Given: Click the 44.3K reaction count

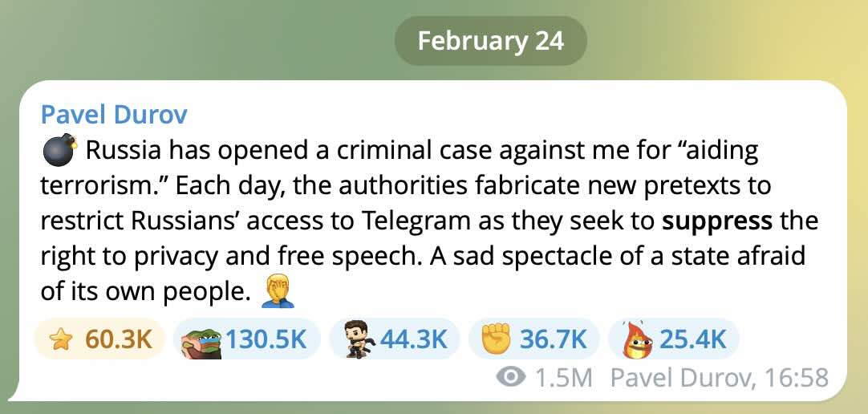Looking at the screenshot, I should pyautogui.click(x=413, y=339).
